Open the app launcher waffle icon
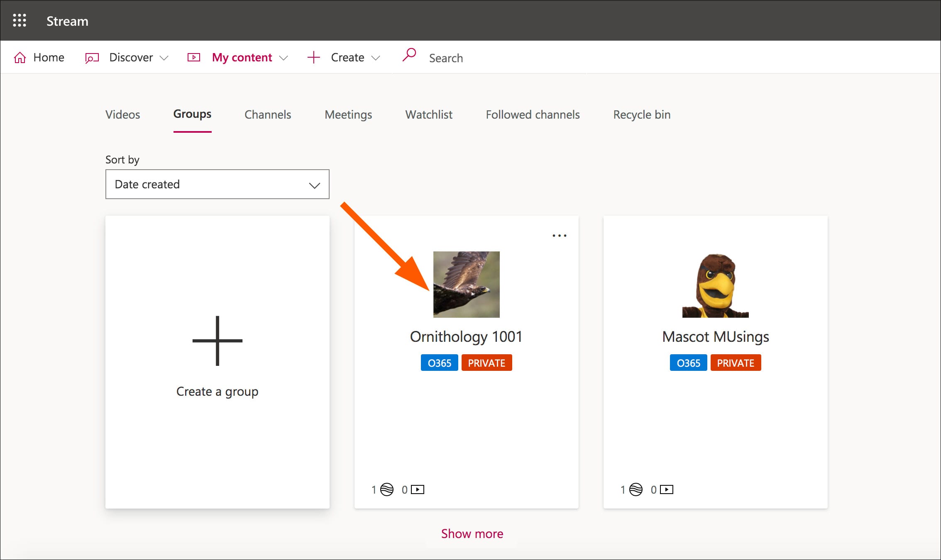941x560 pixels. click(20, 20)
